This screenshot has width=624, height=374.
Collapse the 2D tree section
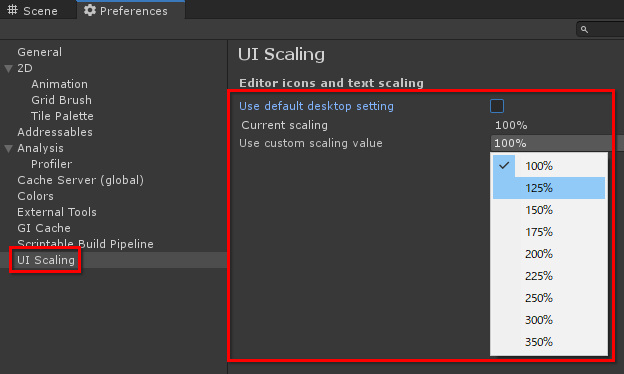coord(8,68)
